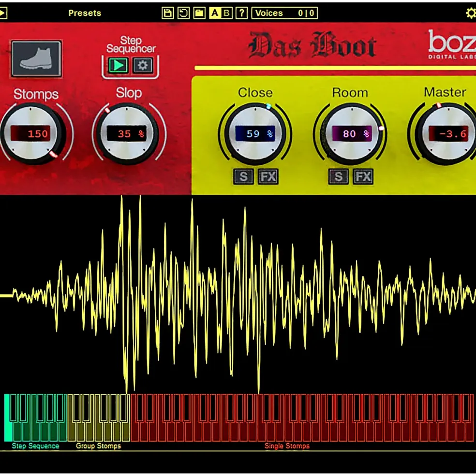Click the play arrow in top-left corner
This screenshot has height=476, width=476.
pos(2,13)
